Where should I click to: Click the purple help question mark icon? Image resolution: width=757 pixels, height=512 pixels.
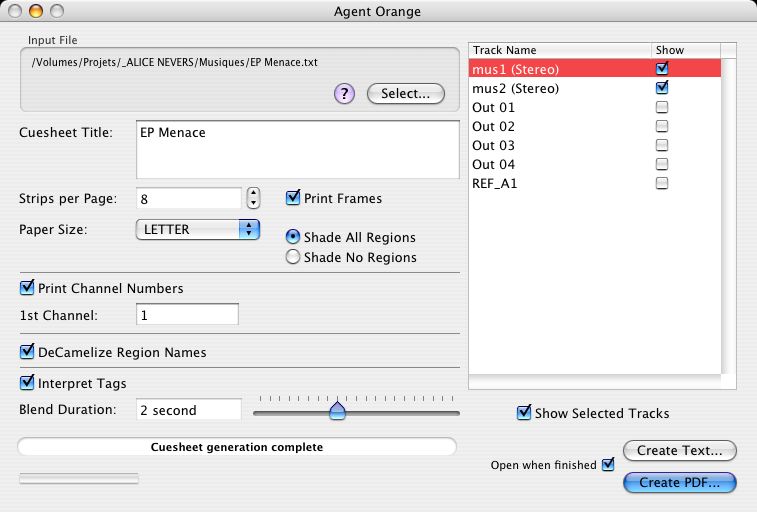pos(344,94)
